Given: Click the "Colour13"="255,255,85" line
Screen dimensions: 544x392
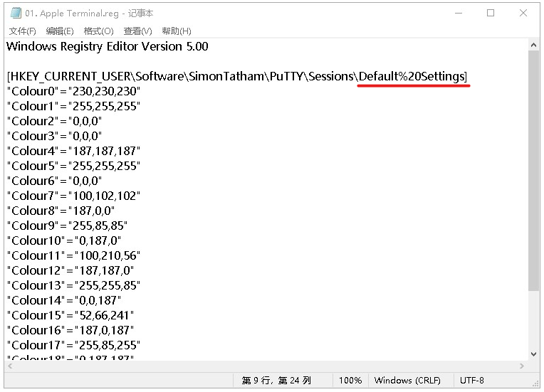Looking at the screenshot, I should (x=73, y=285).
